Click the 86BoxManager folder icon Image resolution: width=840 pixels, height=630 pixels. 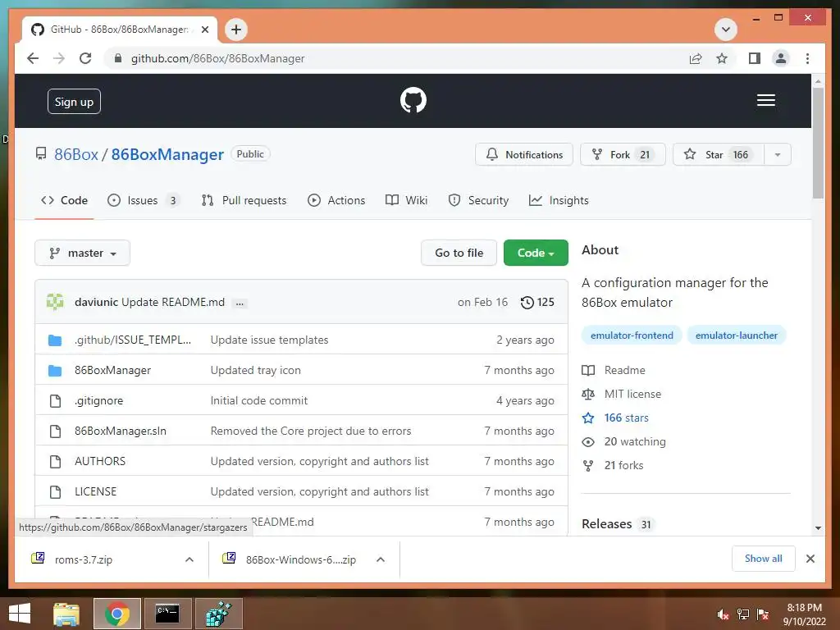tap(55, 371)
